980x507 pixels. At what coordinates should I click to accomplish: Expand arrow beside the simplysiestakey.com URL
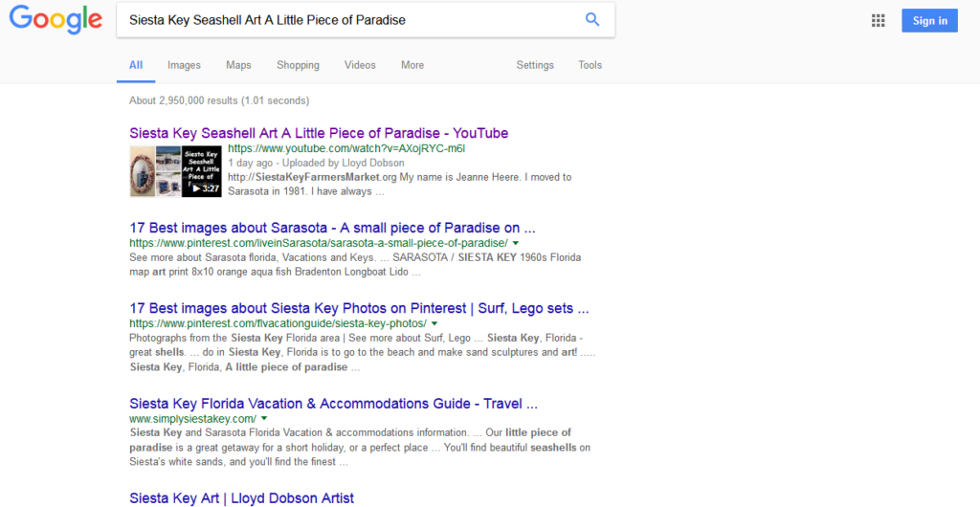click(x=264, y=419)
